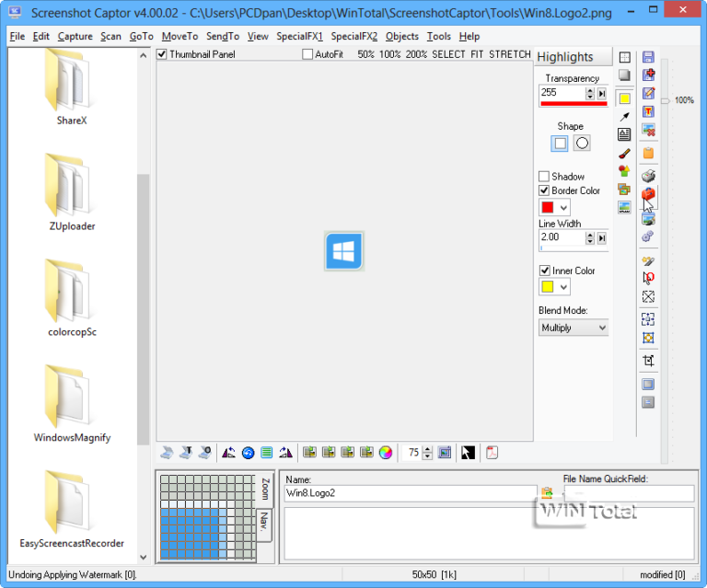Click the Line Width jump-to-max arrow button
Viewport: 707px width, 588px height.
602,238
